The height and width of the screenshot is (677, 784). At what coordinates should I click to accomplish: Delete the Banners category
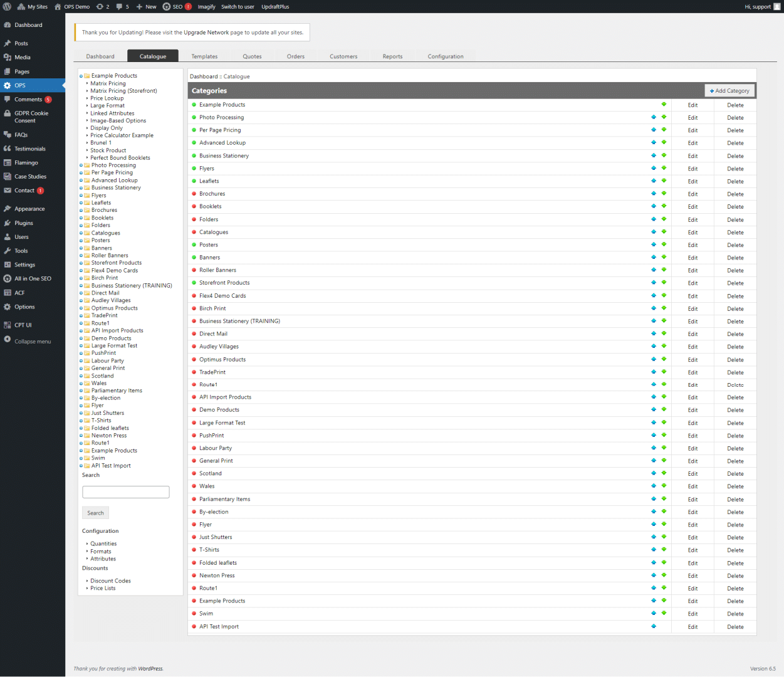735,258
